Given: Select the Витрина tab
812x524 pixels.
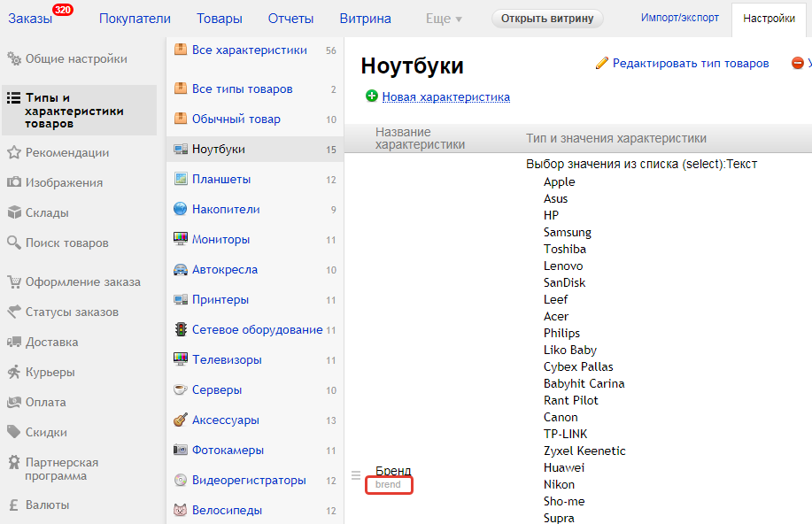Looking at the screenshot, I should pos(365,19).
